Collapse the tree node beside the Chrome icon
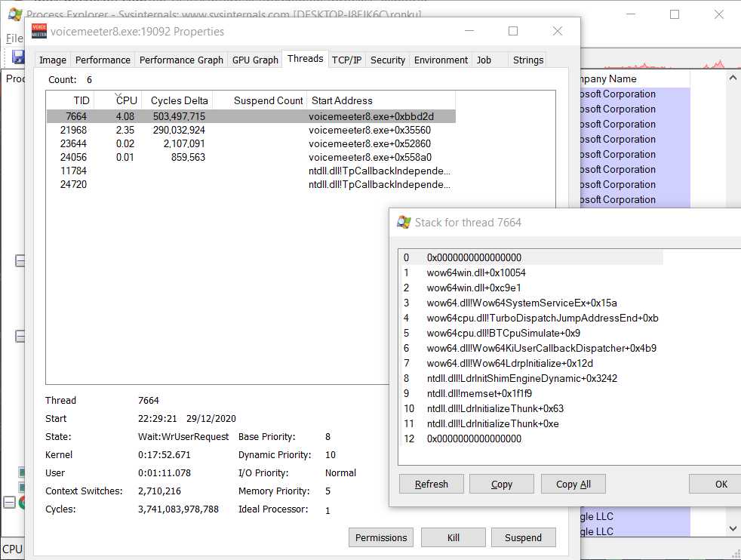Screen dimensions: 741x560 click(x=8, y=503)
